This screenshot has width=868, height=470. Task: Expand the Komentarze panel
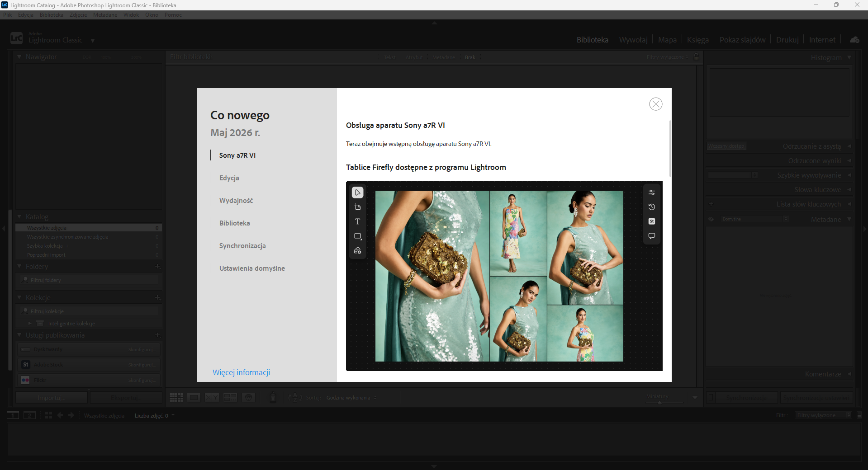tap(849, 374)
